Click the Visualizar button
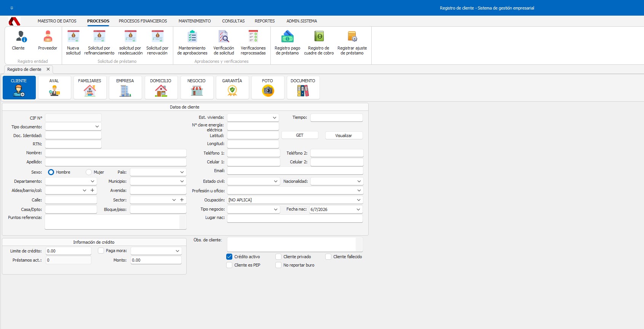The height and width of the screenshot is (329, 644). click(x=344, y=136)
